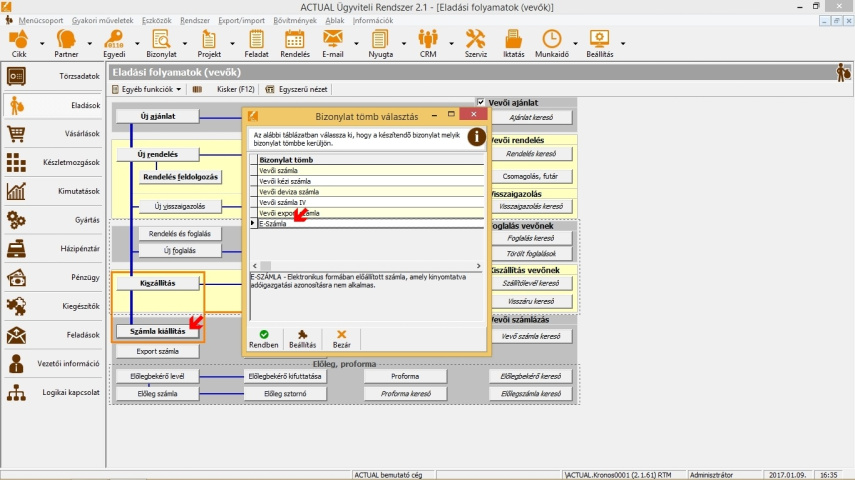855x480 pixels.
Task: Click the Rendelés calendar icon
Action: click(x=294, y=39)
